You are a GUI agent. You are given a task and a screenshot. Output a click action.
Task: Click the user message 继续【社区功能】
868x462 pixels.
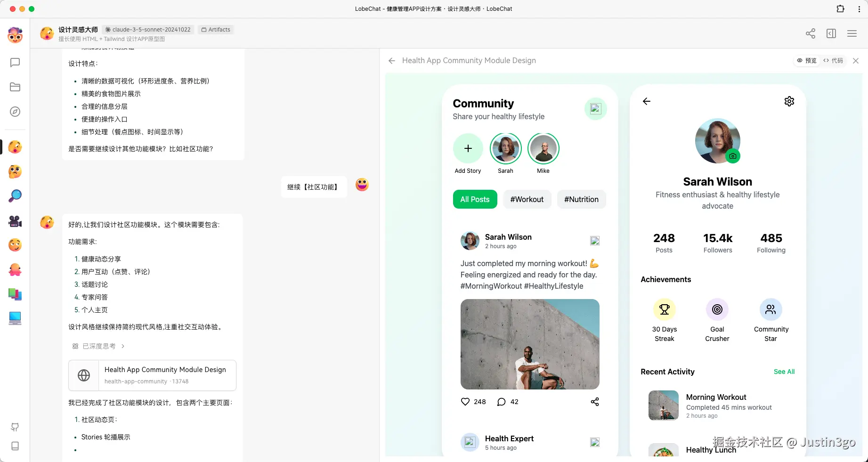click(314, 187)
